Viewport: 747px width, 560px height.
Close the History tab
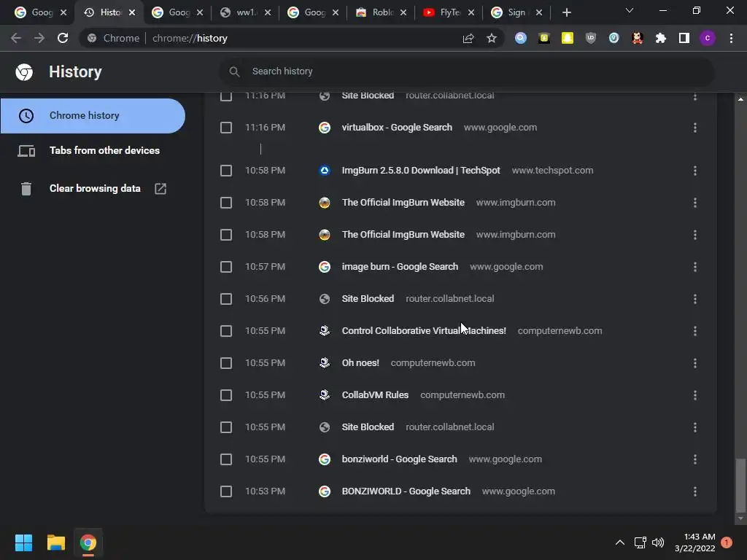coord(132,12)
